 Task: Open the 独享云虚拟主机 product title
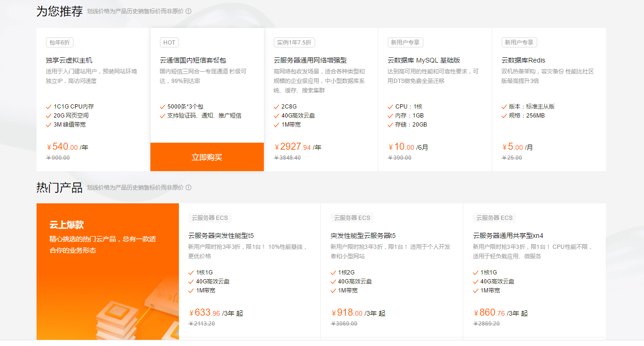(69, 60)
